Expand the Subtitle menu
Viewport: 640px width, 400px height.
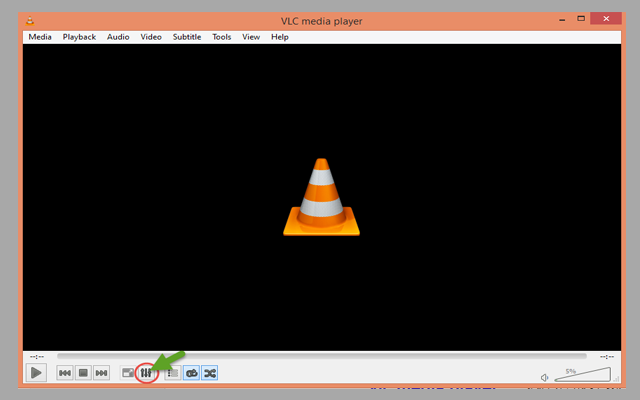point(186,37)
